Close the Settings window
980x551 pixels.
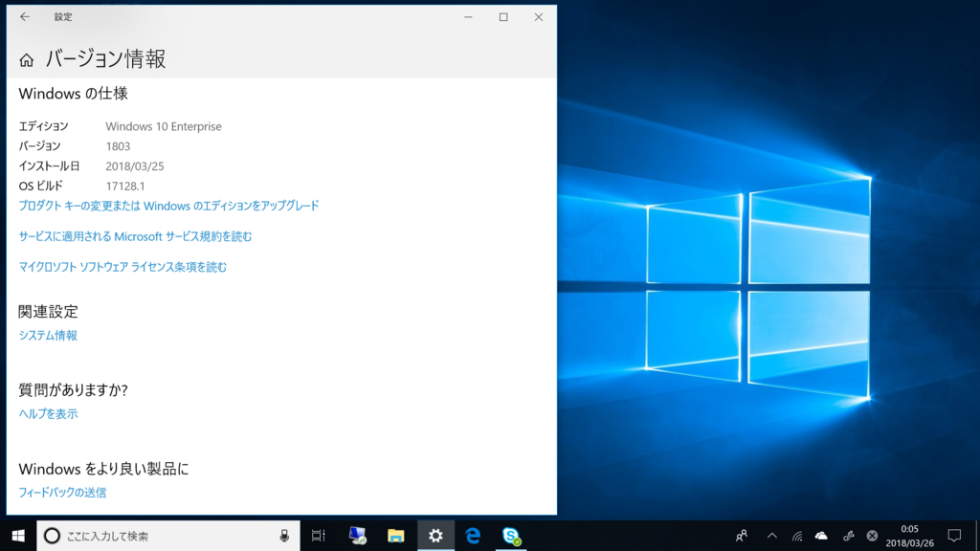539,17
